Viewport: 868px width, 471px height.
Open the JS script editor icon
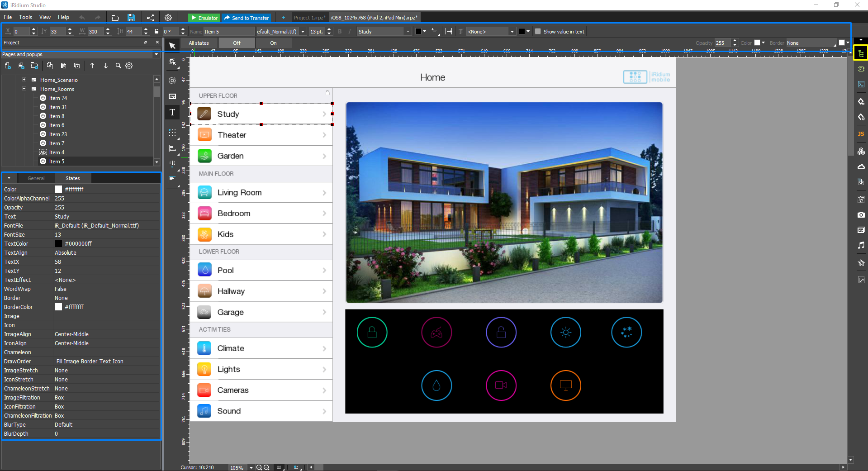tap(861, 134)
